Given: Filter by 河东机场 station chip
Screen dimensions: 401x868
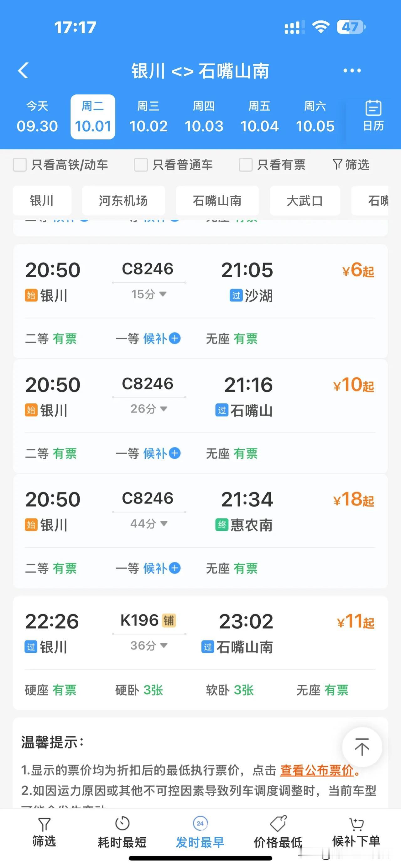Looking at the screenshot, I should pyautogui.click(x=123, y=201).
